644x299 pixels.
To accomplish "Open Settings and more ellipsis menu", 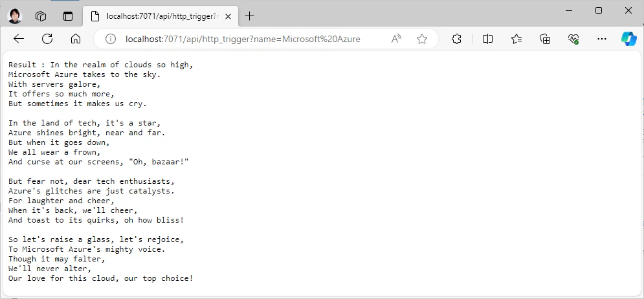I will pos(602,39).
